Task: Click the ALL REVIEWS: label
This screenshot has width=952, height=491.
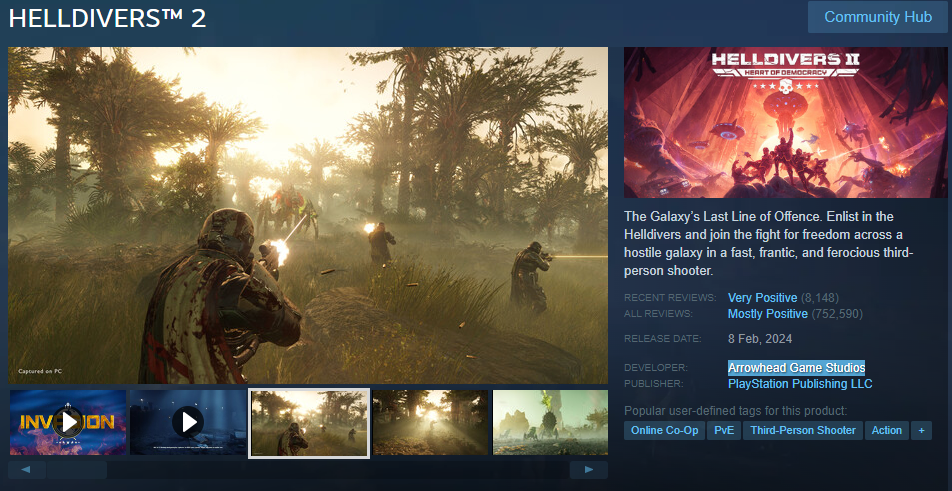Action: pyautogui.click(x=658, y=314)
